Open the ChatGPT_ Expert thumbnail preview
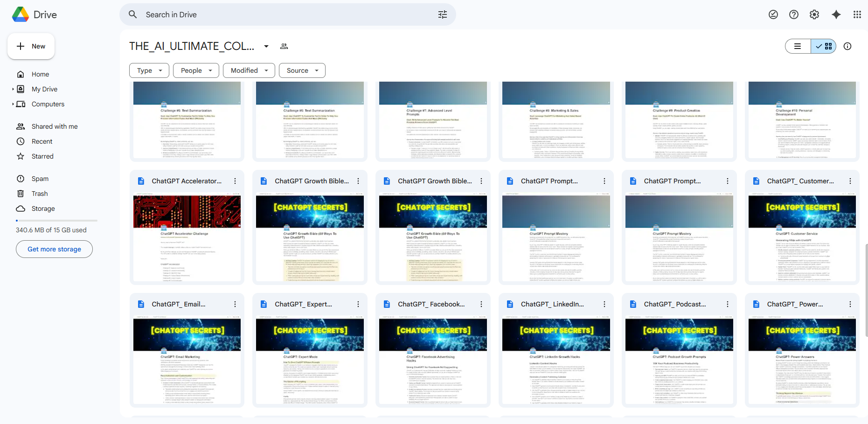This screenshot has width=868, height=424. 310,361
